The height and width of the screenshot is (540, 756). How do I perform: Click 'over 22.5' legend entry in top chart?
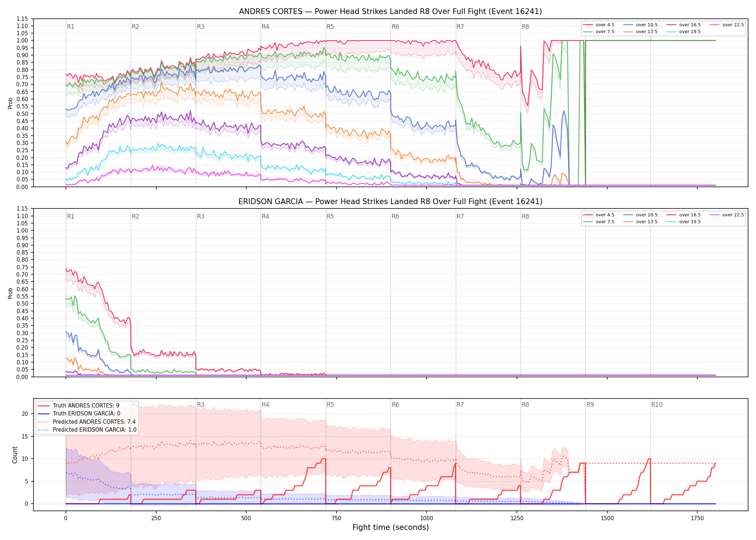(727, 25)
